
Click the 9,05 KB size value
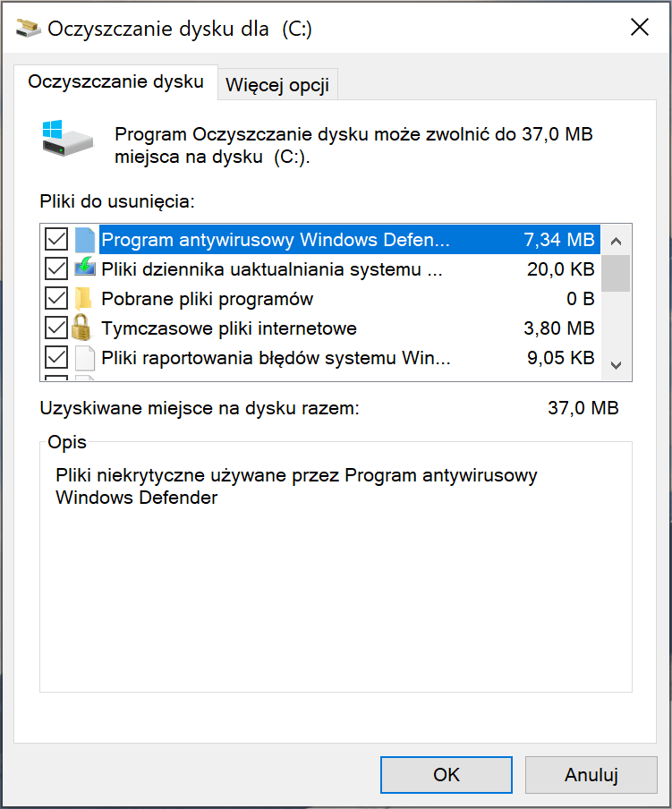coord(561,357)
